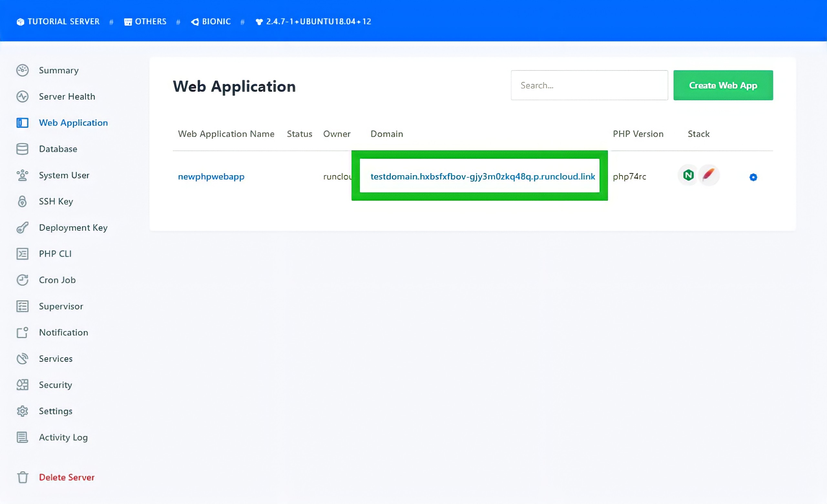Open the Cron Job section
827x504 pixels.
coord(58,280)
